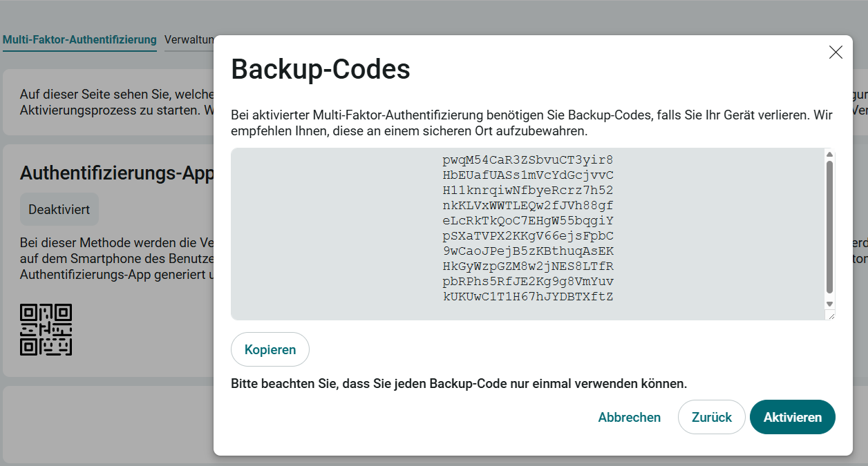Close the Backup-Codes dialog with the X

[x=836, y=52]
